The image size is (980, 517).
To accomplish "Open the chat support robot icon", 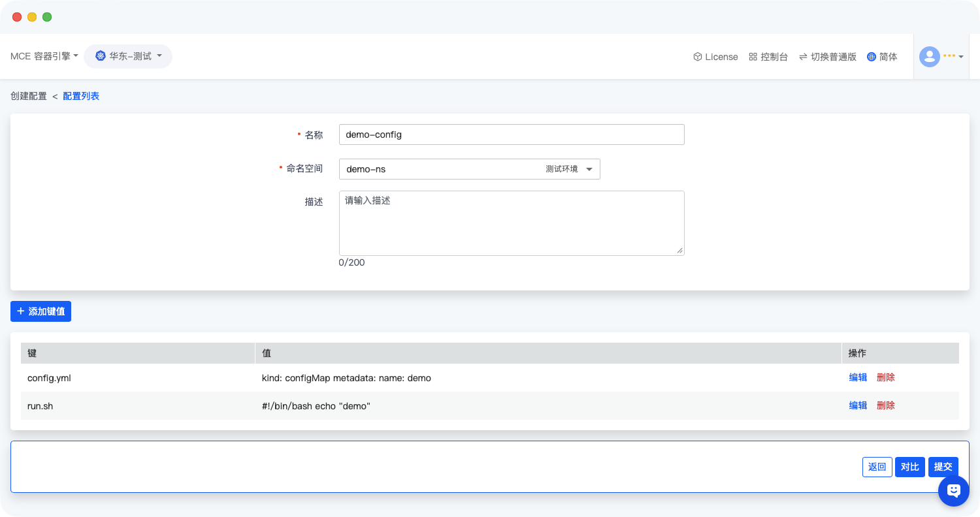I will [x=953, y=490].
